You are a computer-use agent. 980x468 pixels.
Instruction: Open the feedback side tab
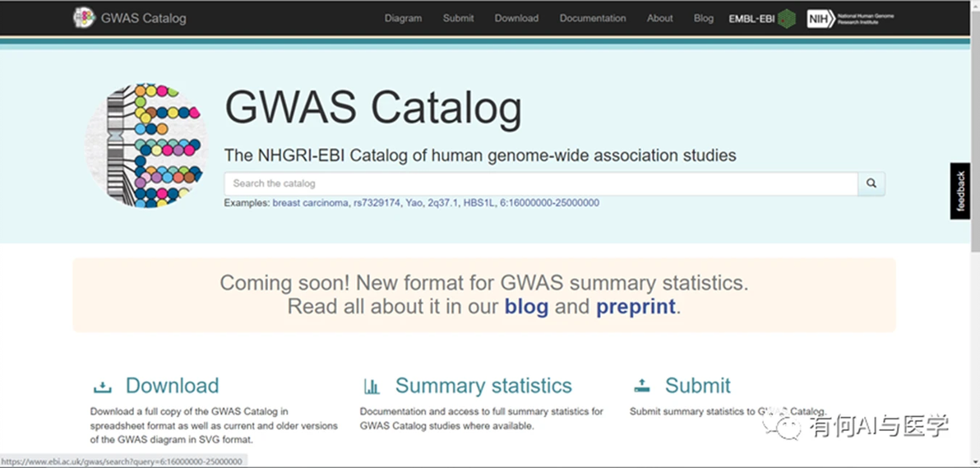(x=960, y=191)
